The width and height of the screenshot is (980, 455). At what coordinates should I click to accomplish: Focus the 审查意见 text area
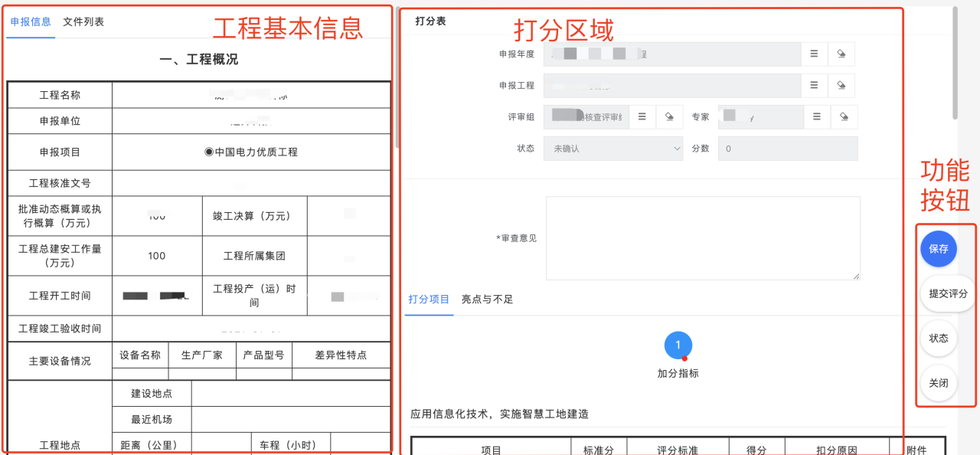(703, 238)
